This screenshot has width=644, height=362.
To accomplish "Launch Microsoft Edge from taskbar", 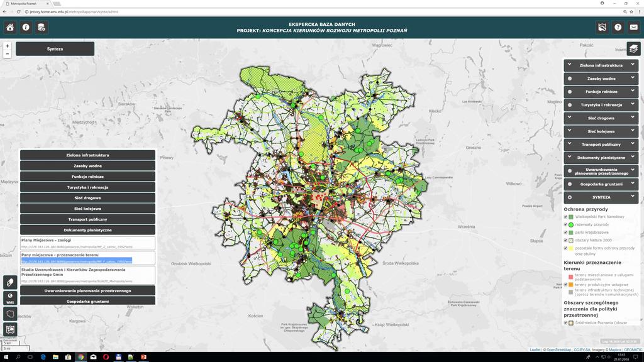I will tap(43, 357).
